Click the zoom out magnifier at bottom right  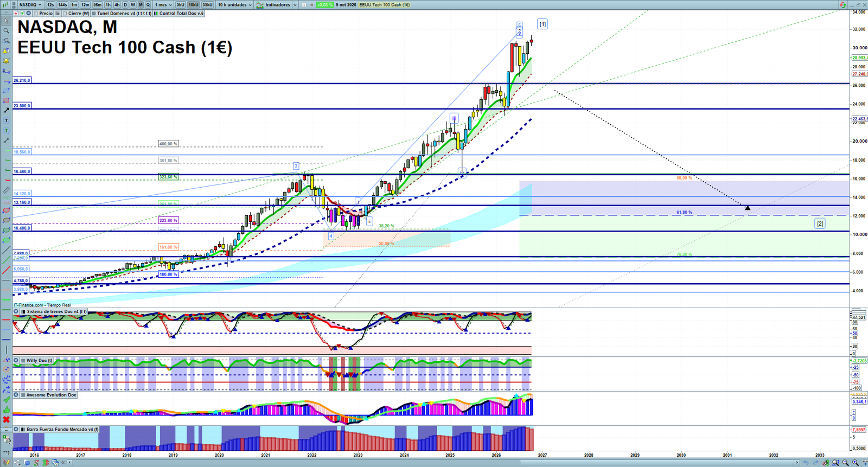(845, 462)
